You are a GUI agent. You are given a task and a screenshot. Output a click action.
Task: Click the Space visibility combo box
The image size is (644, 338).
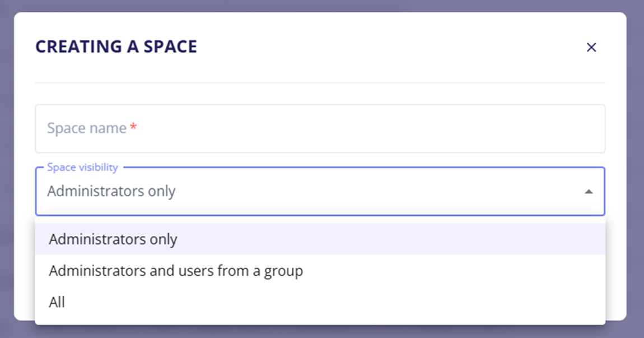pyautogui.click(x=320, y=192)
